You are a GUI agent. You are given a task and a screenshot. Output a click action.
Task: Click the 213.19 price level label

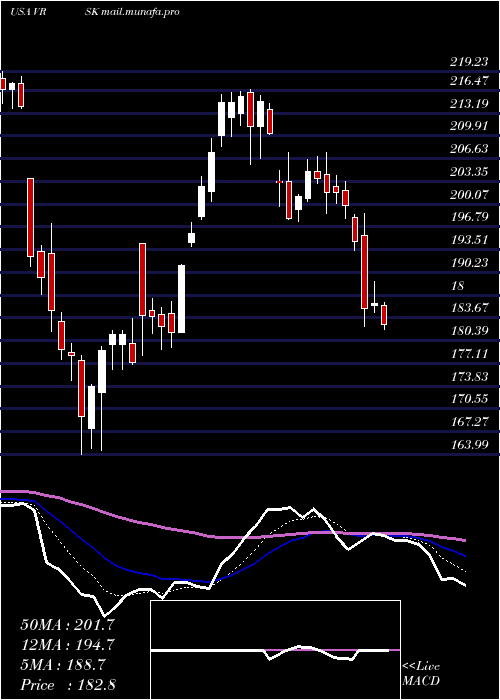(x=469, y=104)
